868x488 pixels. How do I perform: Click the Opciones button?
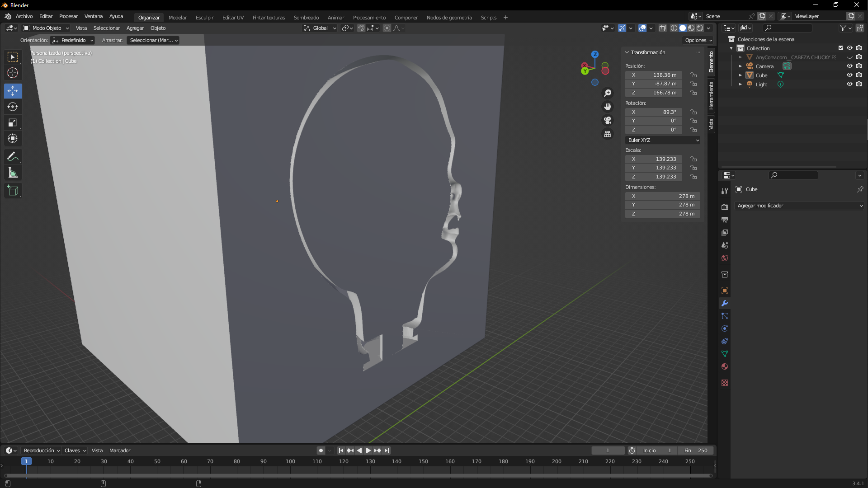pos(698,40)
